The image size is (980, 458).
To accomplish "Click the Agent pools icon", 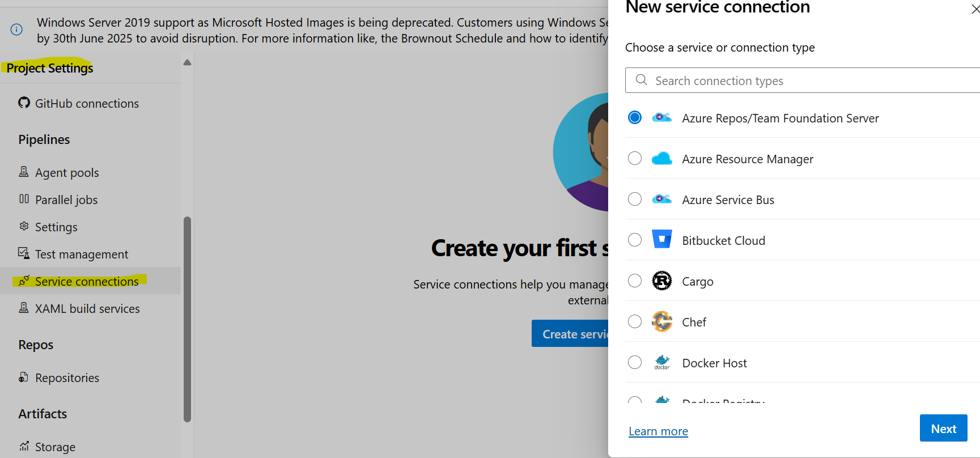I will [24, 172].
